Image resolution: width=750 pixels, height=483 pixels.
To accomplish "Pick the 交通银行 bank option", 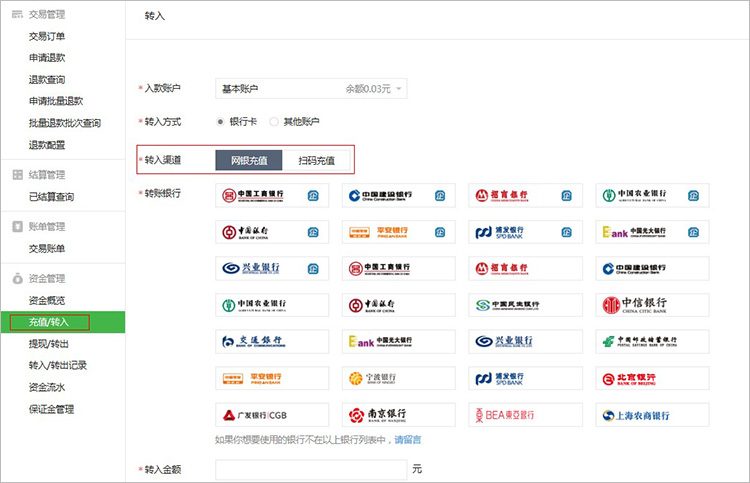I will coord(272,341).
